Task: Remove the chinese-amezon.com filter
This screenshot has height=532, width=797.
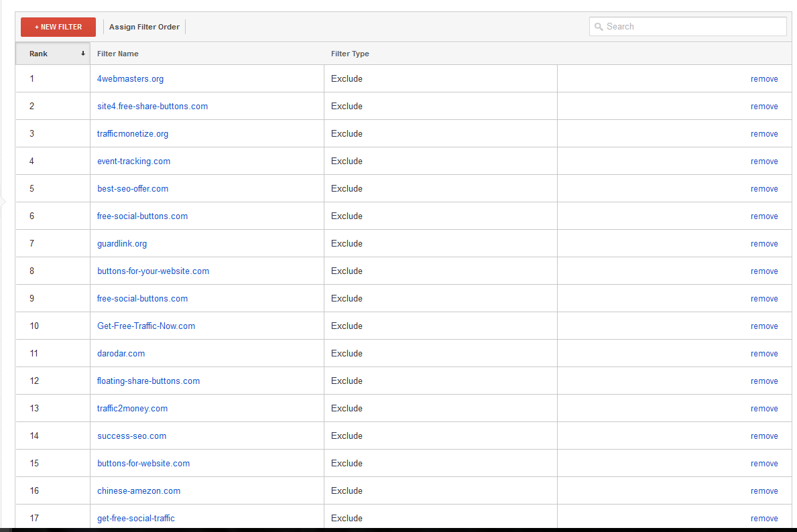Action: click(764, 490)
